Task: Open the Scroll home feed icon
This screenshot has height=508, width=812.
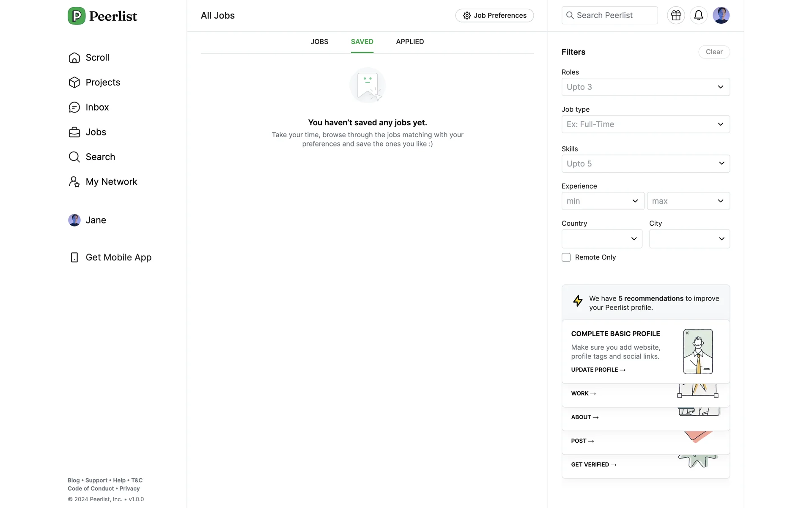Action: click(74, 58)
